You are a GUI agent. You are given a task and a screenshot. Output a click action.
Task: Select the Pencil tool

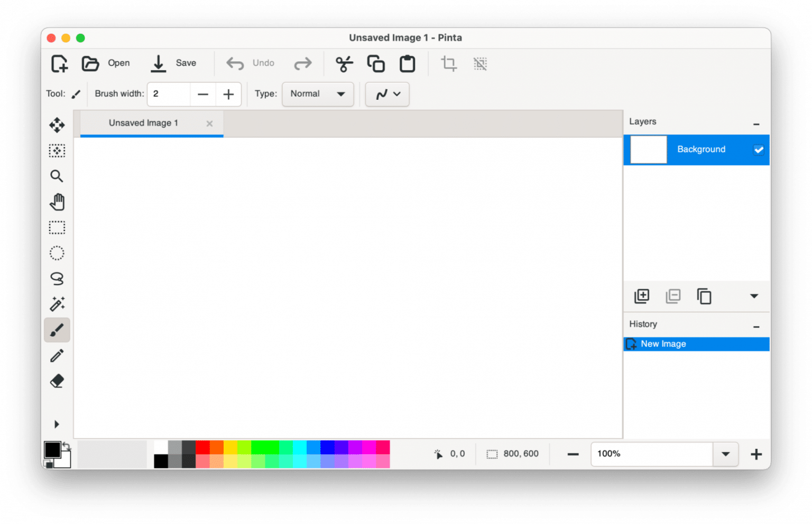pos(57,355)
